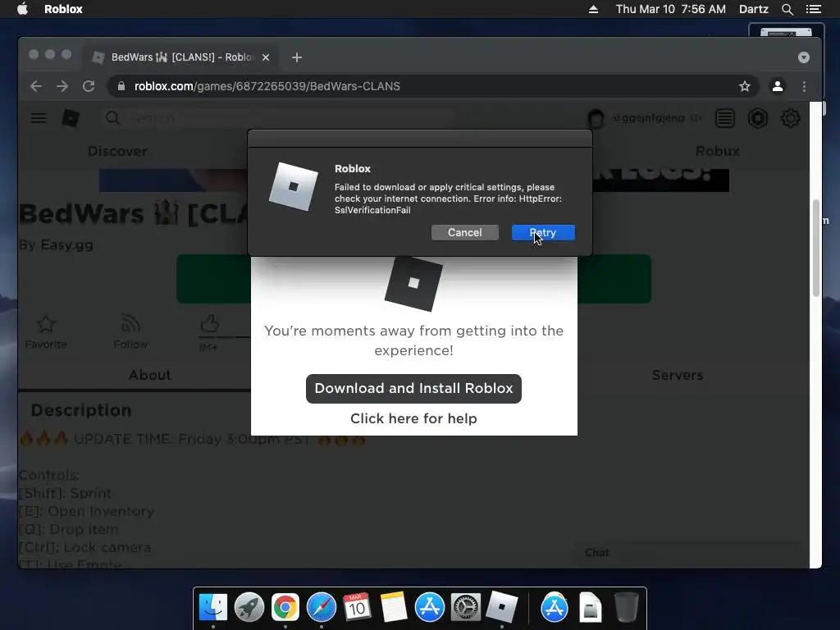Favorite the BedWars game

[46, 332]
